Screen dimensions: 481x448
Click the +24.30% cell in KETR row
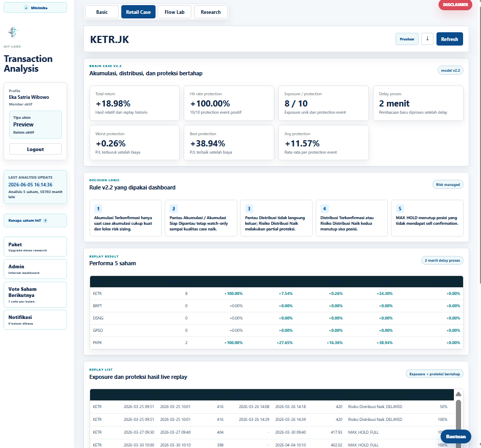(384, 294)
